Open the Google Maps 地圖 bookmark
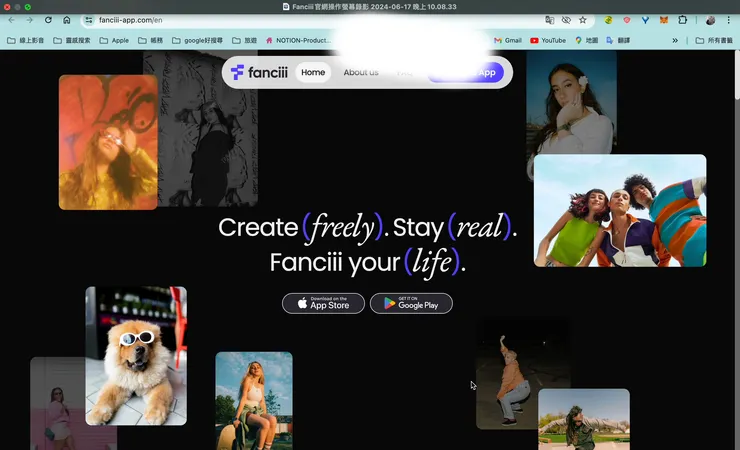 tap(586, 41)
